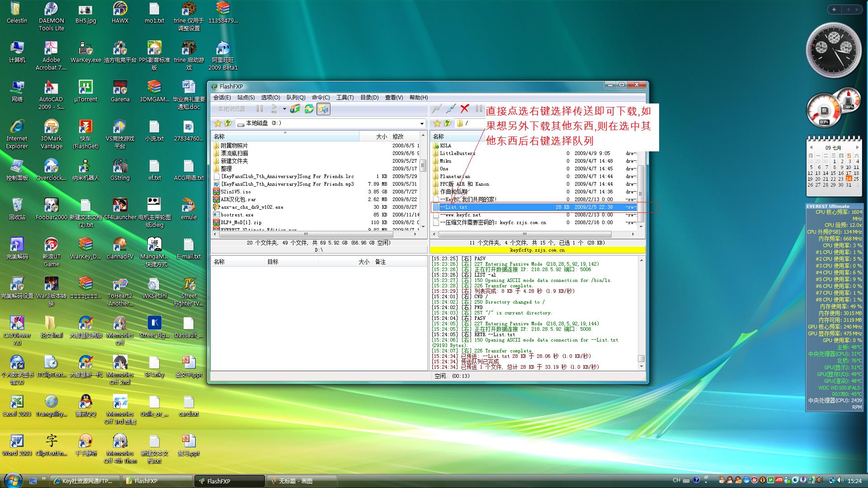Select the KSLA folder in remote list

(442, 145)
